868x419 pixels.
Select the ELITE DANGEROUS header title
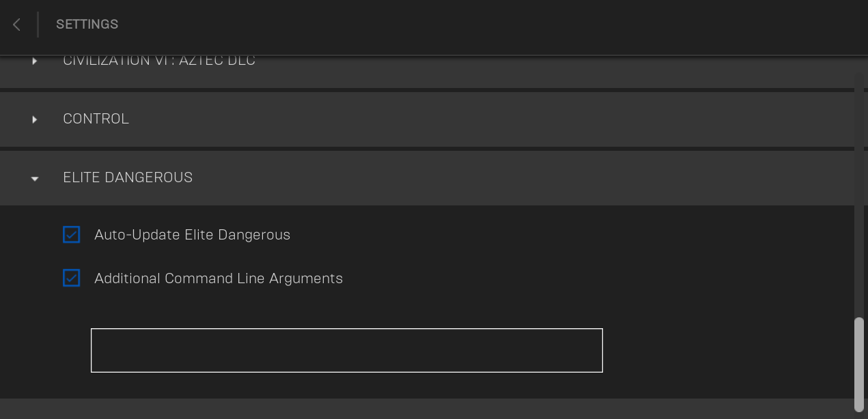click(128, 177)
